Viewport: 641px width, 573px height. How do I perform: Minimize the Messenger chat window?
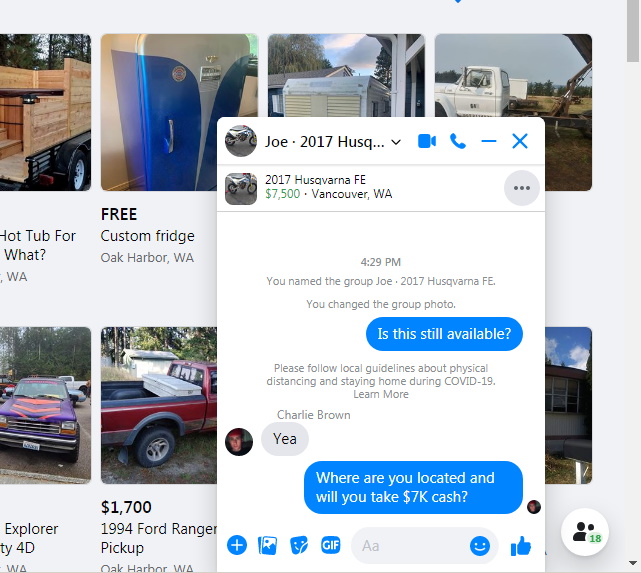[489, 141]
